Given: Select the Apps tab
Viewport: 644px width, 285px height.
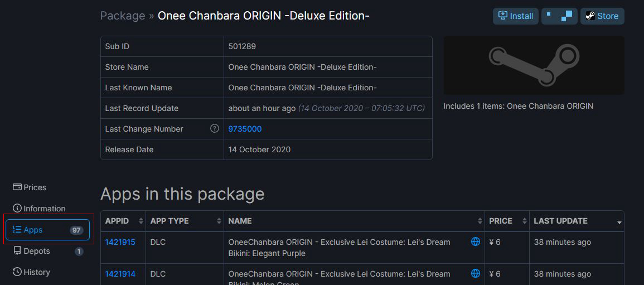Looking at the screenshot, I should click(x=47, y=230).
